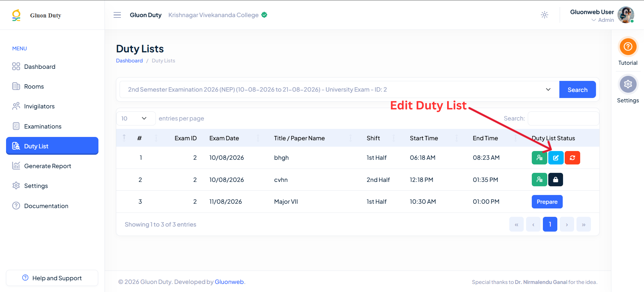The image size is (644, 292).
Task: Open the Gluonweb User avatar
Action: (626, 15)
